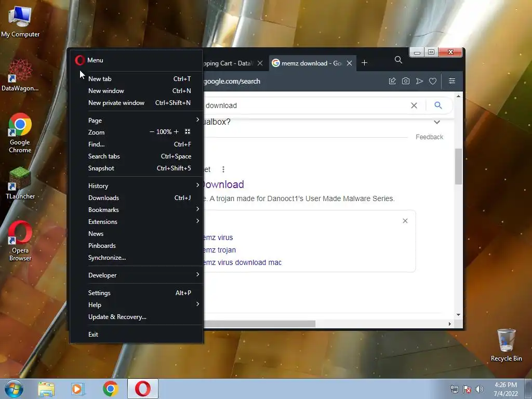Expand the History submenu
The width and height of the screenshot is (532, 399).
tap(137, 185)
